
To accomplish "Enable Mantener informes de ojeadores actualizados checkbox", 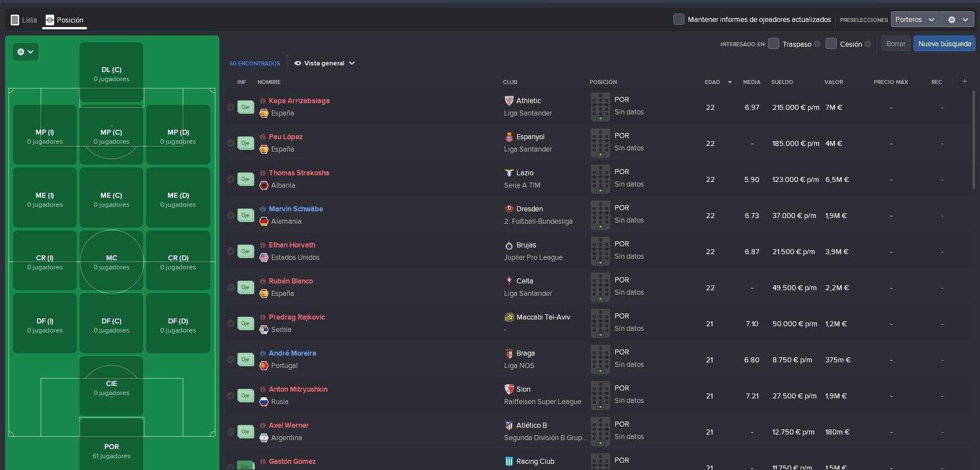I will (679, 20).
